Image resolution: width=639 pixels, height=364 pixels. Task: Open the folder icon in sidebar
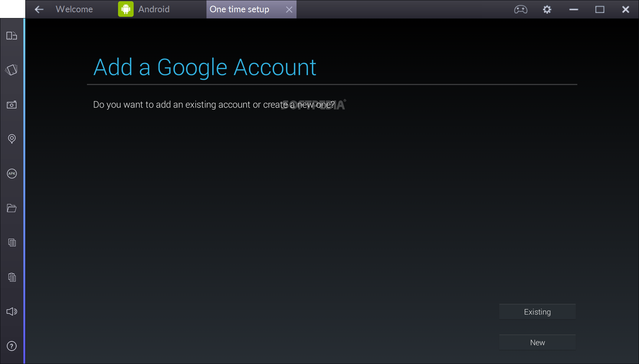click(12, 208)
